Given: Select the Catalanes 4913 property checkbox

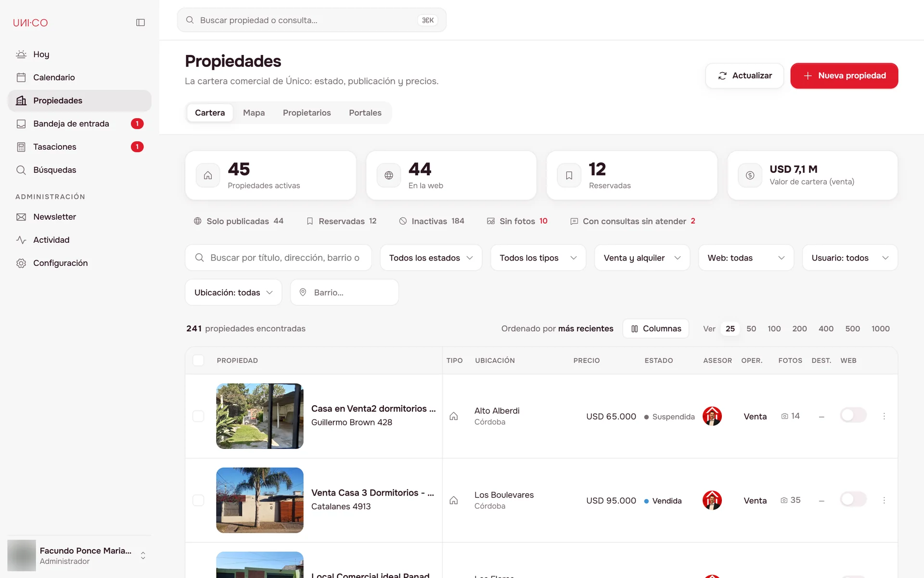Looking at the screenshot, I should [x=198, y=500].
